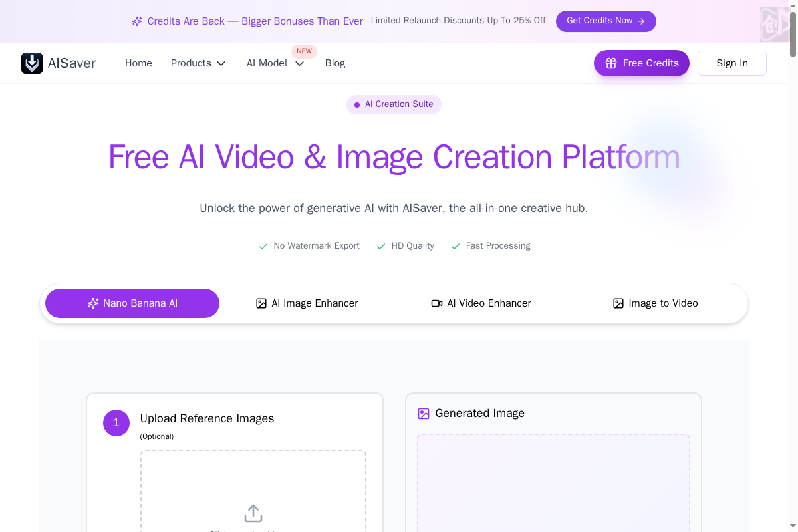Click the Image to Video picture icon
This screenshot has width=798, height=532.
click(x=618, y=303)
